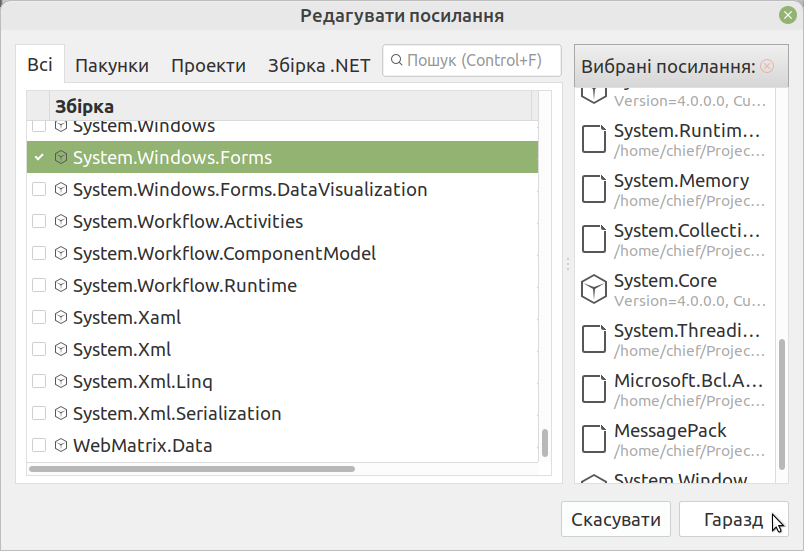Click the assembly list vertical scrollbar thumb
The height and width of the screenshot is (551, 804).
[545, 443]
